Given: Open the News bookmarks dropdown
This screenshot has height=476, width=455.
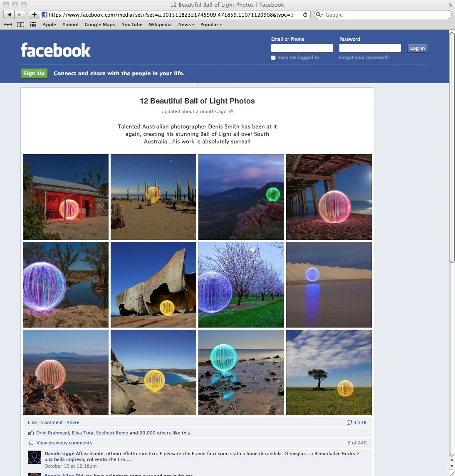Looking at the screenshot, I should 186,25.
